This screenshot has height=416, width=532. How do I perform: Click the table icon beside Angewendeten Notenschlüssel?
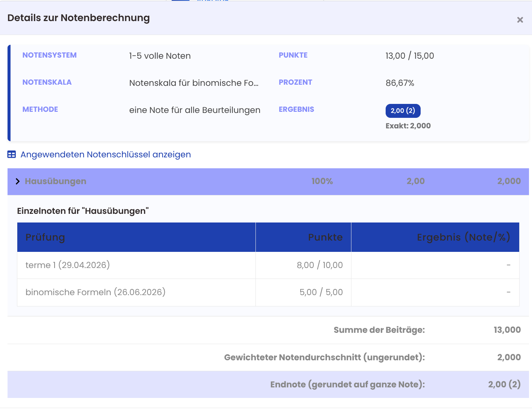coord(12,154)
